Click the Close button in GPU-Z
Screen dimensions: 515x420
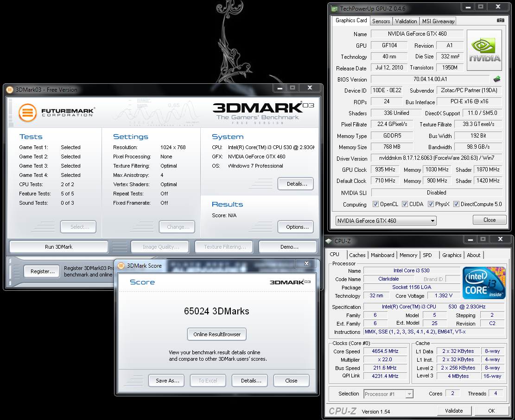[x=490, y=220]
